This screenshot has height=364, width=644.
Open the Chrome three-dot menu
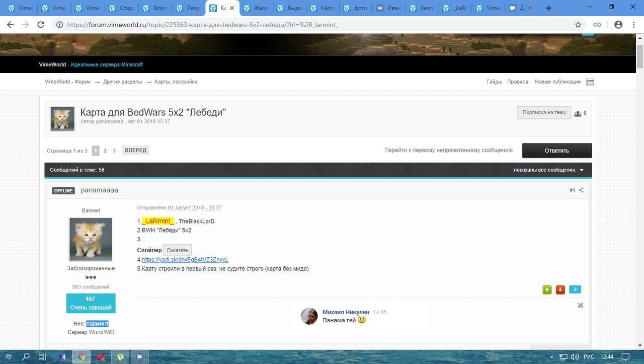click(x=633, y=25)
